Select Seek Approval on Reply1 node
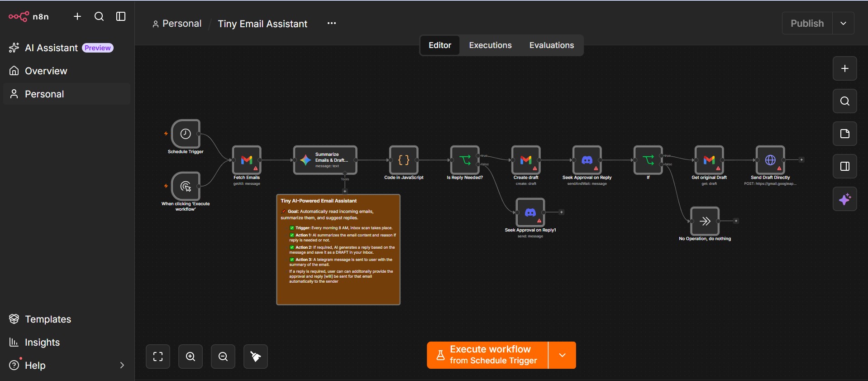The width and height of the screenshot is (868, 381). (530, 212)
